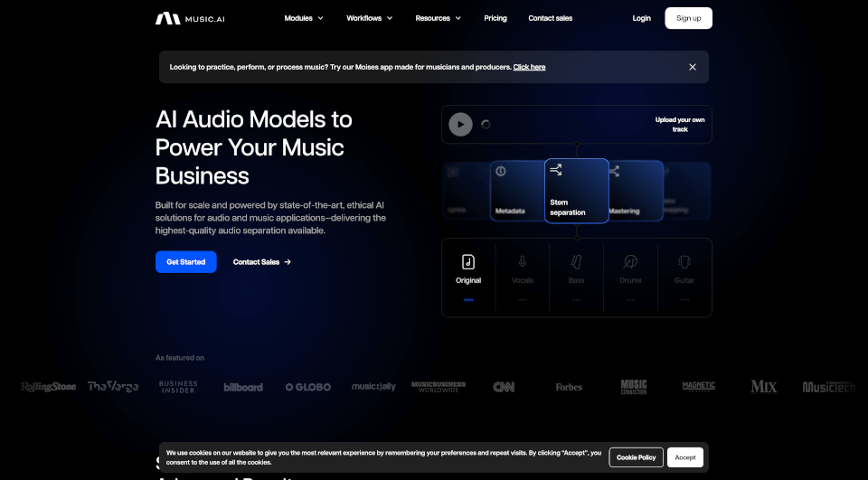Click the Business Insider logo
868x480 pixels.
pyautogui.click(x=178, y=386)
